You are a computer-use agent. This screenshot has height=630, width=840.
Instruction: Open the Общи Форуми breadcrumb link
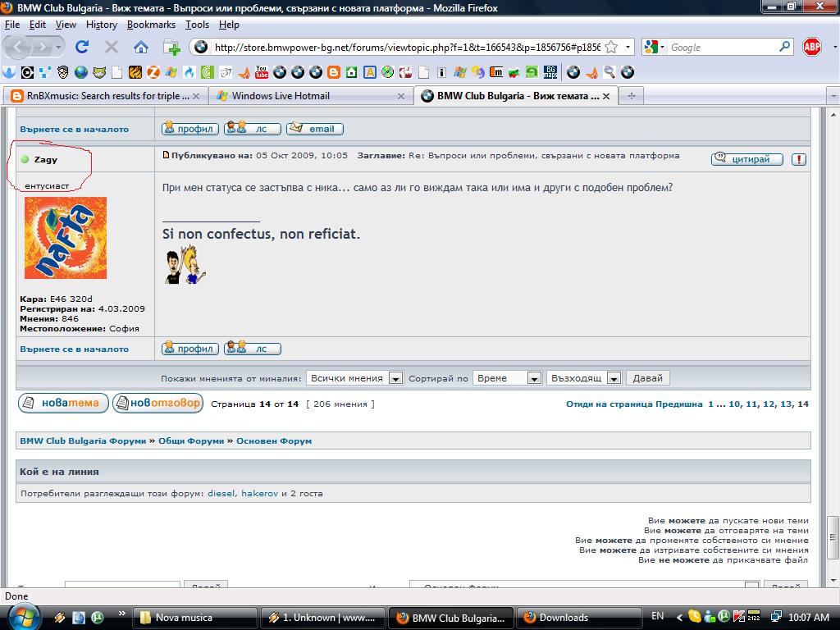(191, 441)
